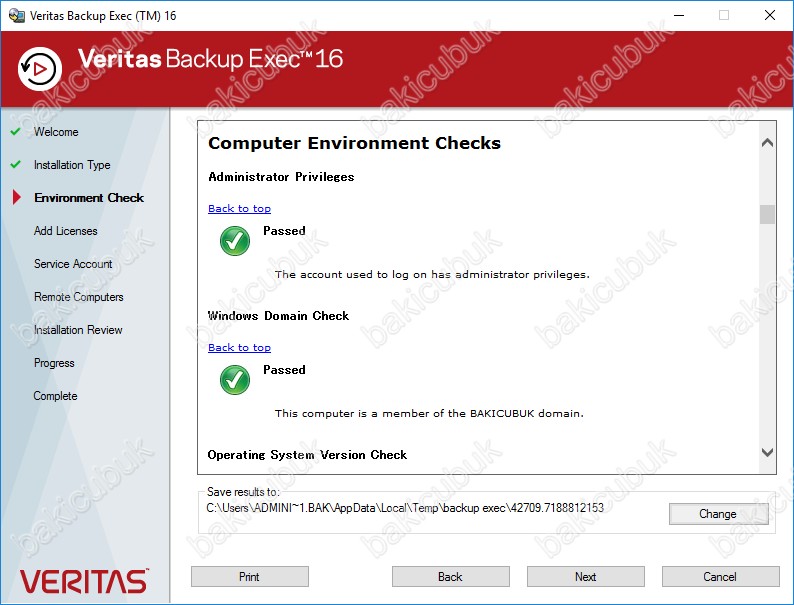Click the green check beside Installation Type

[x=16, y=165]
